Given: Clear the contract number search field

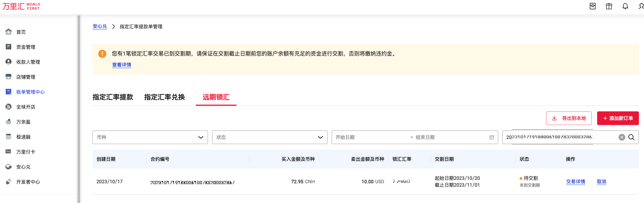Looking at the screenshot, I should [x=622, y=137].
